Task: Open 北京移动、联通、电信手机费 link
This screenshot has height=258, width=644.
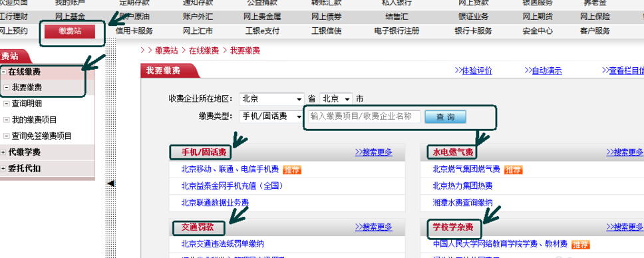Action: point(230,169)
